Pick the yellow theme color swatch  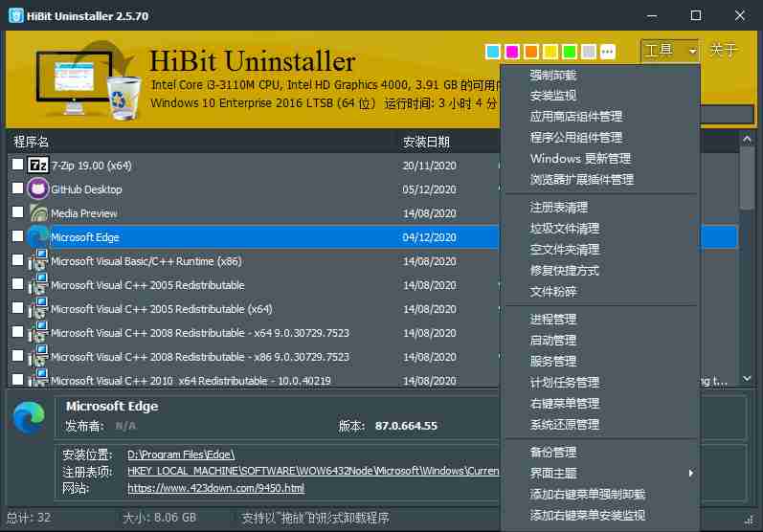pos(550,52)
